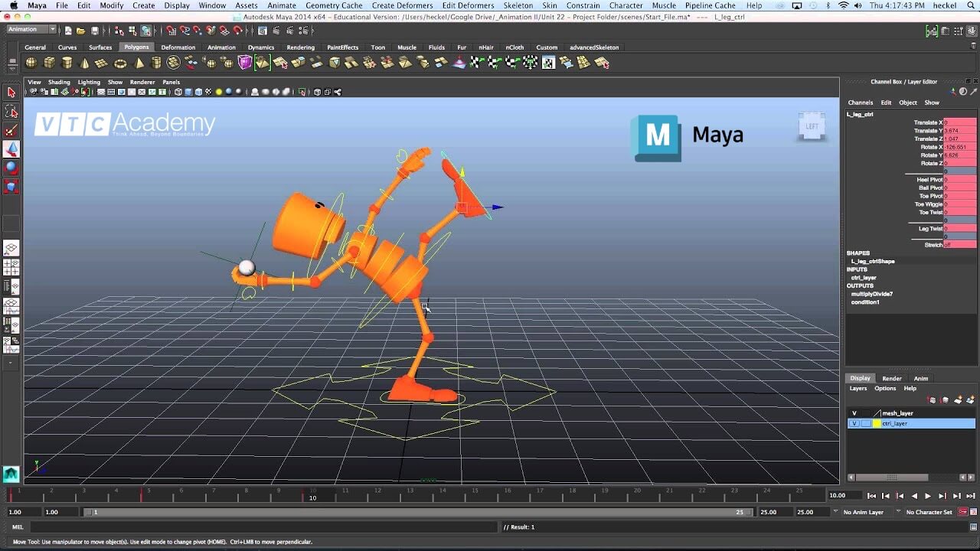The image size is (980, 551).
Task: Open the No Character Set dropdown
Action: 900,512
